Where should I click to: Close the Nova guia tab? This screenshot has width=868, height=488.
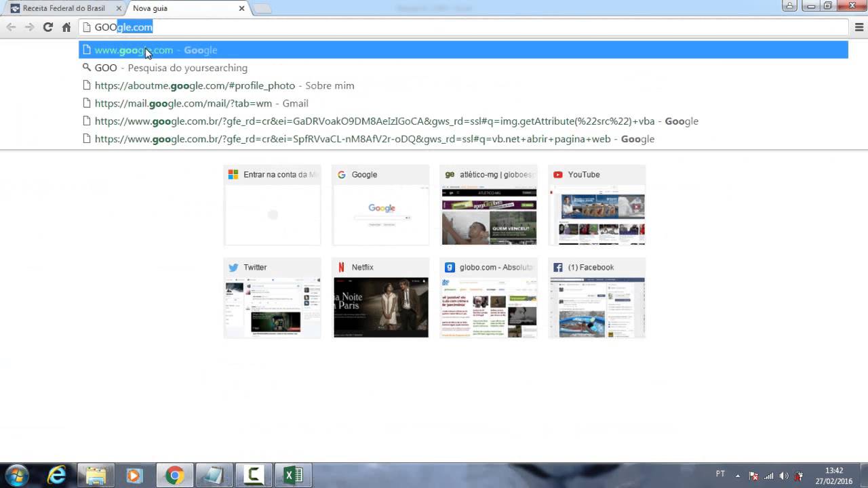pos(241,8)
